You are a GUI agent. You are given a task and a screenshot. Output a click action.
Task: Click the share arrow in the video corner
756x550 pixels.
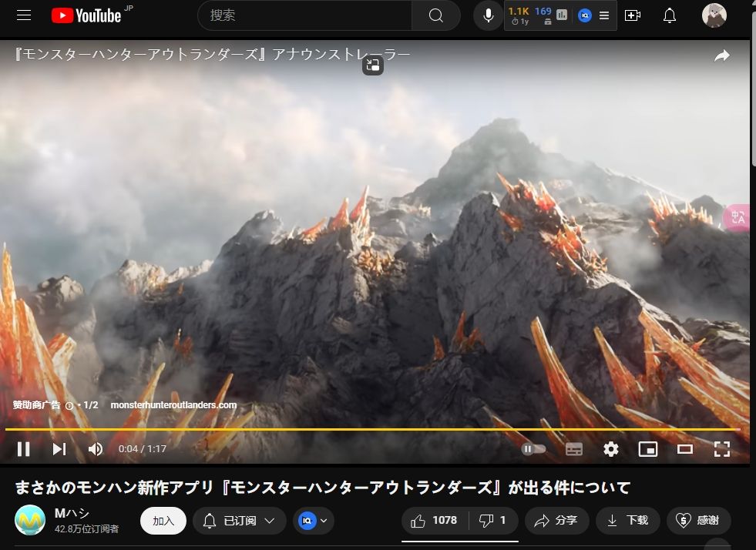click(x=721, y=56)
